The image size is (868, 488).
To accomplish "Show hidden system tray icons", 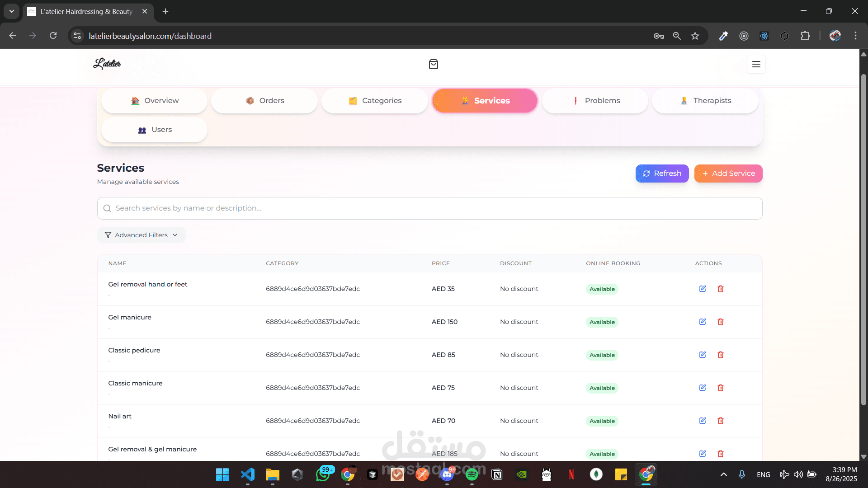I will [723, 474].
